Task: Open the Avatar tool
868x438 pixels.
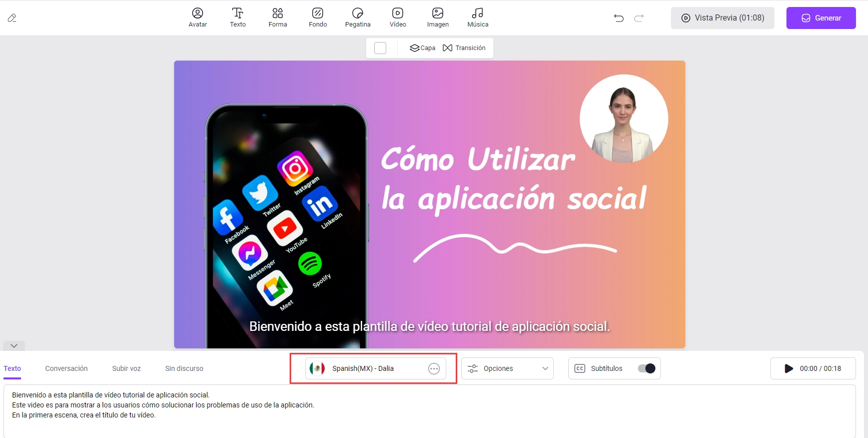Action: (x=198, y=18)
